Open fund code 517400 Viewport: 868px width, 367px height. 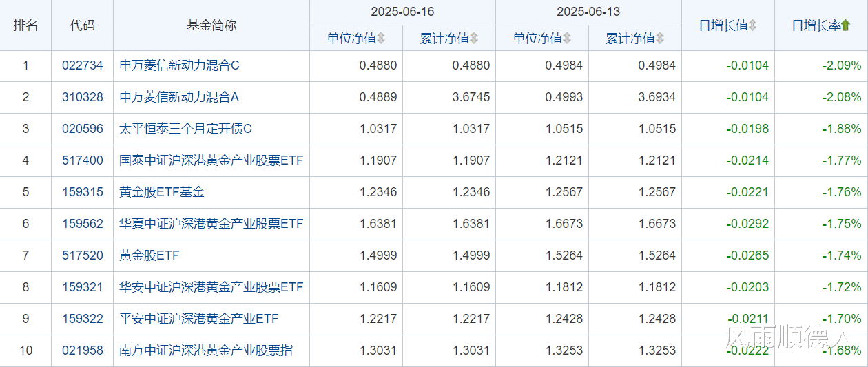pos(83,161)
